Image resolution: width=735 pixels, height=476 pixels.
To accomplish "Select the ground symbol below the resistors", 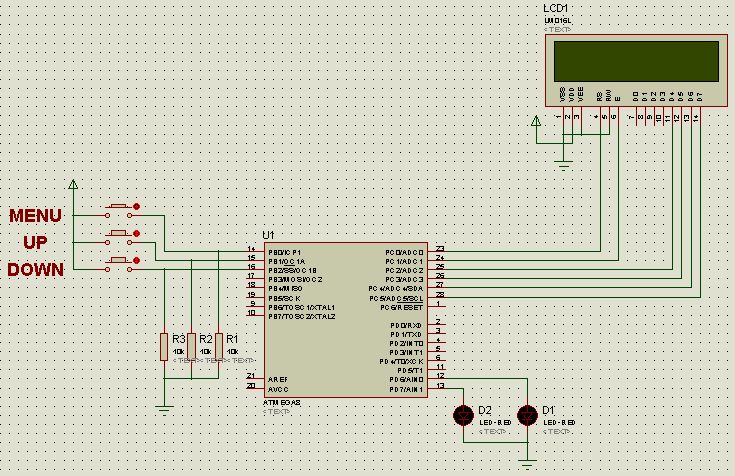I will (x=164, y=410).
